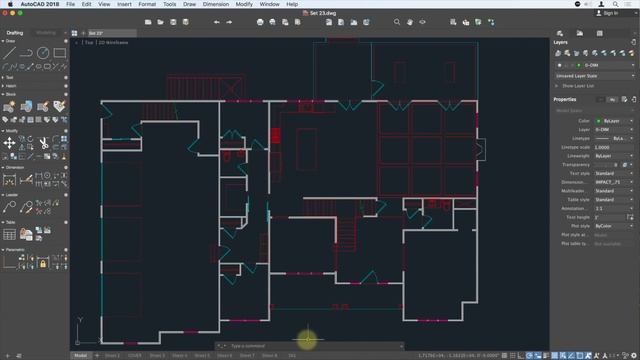Viewport: 640px width, 360px height.
Task: Toggle the Draw panel pin dot
Action: [66, 41]
